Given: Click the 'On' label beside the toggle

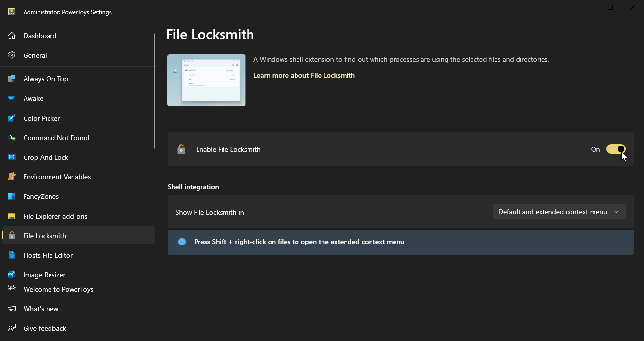Looking at the screenshot, I should pos(595,149).
